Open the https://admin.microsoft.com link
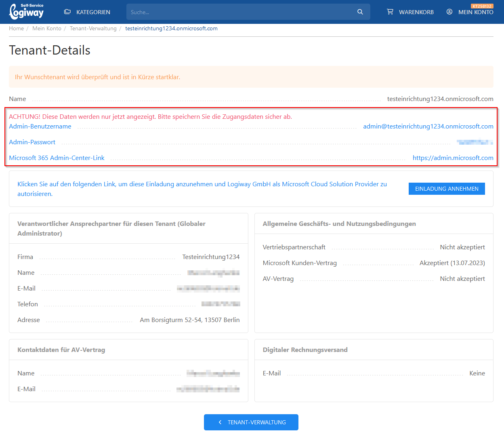Viewport: 504px width, 434px height. (453, 158)
